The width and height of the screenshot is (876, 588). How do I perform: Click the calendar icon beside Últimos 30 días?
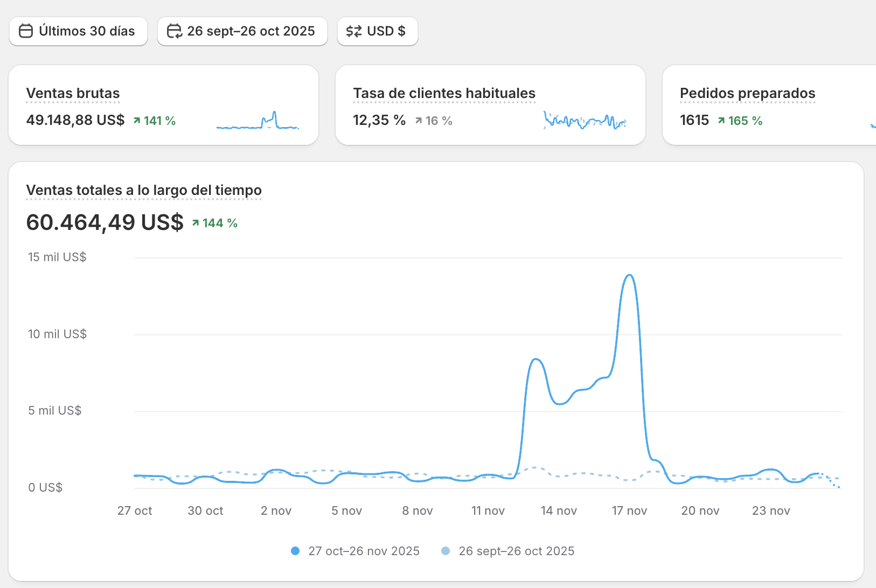[26, 31]
